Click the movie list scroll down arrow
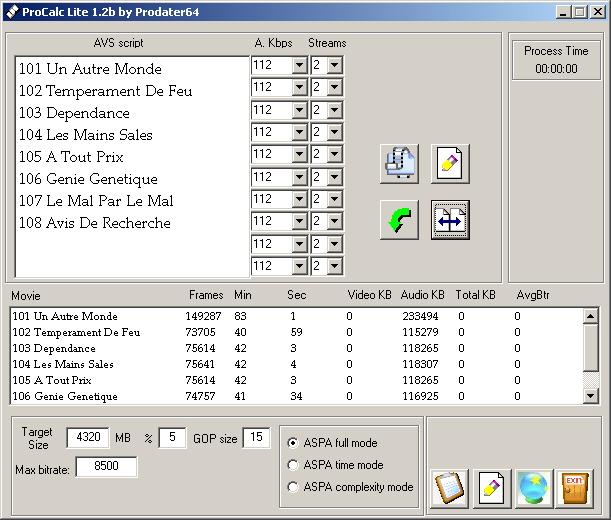Image resolution: width=611 pixels, height=520 pixels. click(590, 396)
